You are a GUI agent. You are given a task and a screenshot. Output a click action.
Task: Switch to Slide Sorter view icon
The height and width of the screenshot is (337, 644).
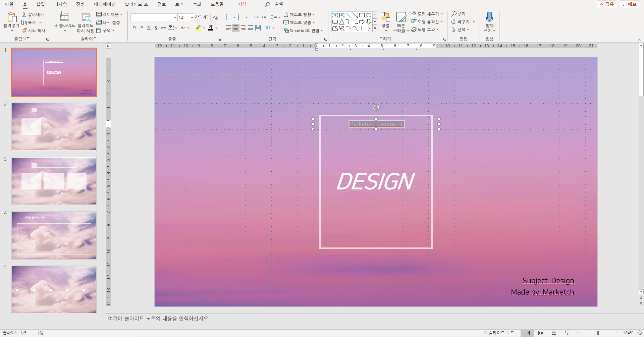coord(541,333)
